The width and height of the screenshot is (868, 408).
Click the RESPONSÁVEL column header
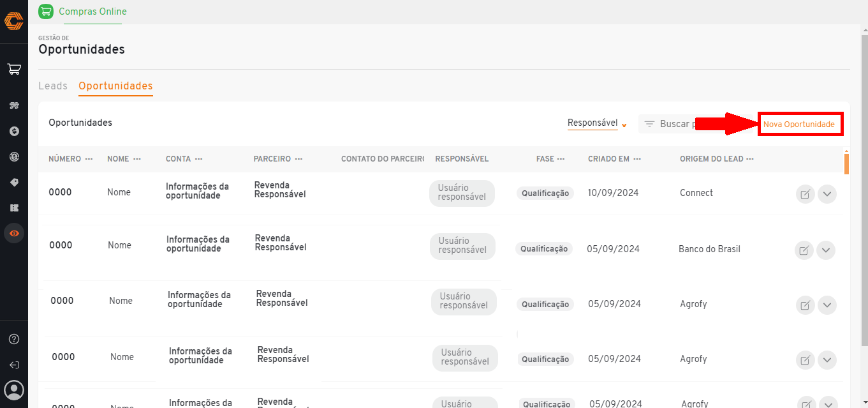click(462, 159)
